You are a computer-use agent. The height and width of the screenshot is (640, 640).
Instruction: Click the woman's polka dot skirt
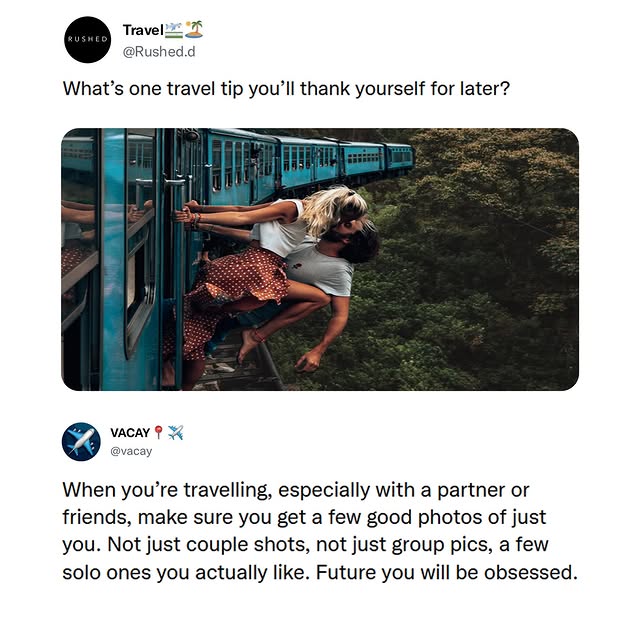233,294
